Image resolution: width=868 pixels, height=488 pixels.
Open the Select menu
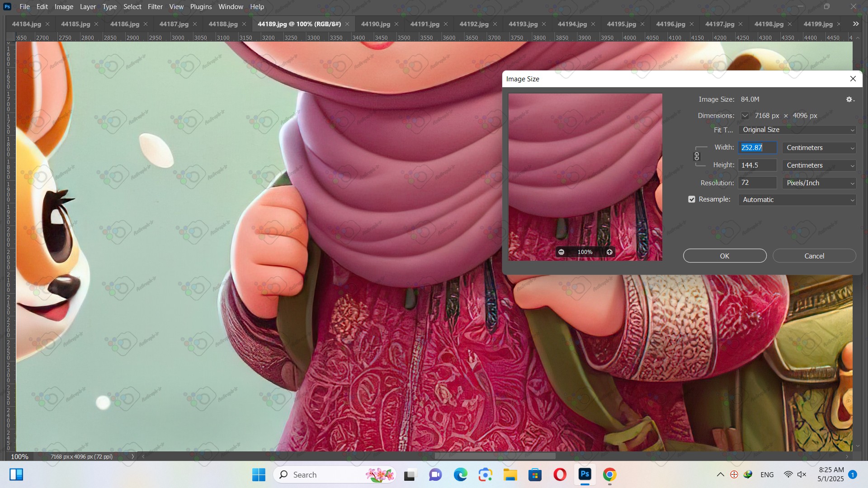(x=132, y=7)
